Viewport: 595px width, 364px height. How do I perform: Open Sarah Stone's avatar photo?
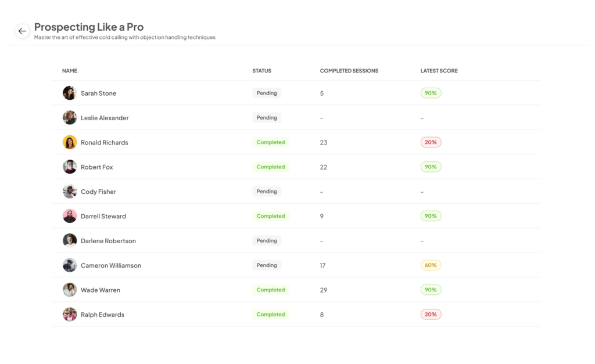(x=70, y=93)
